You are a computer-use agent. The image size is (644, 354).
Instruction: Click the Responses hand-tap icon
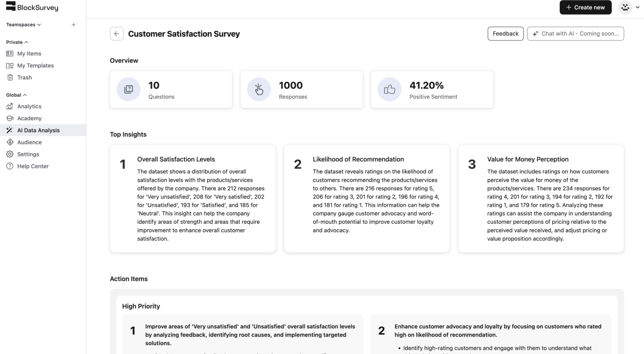pos(260,90)
